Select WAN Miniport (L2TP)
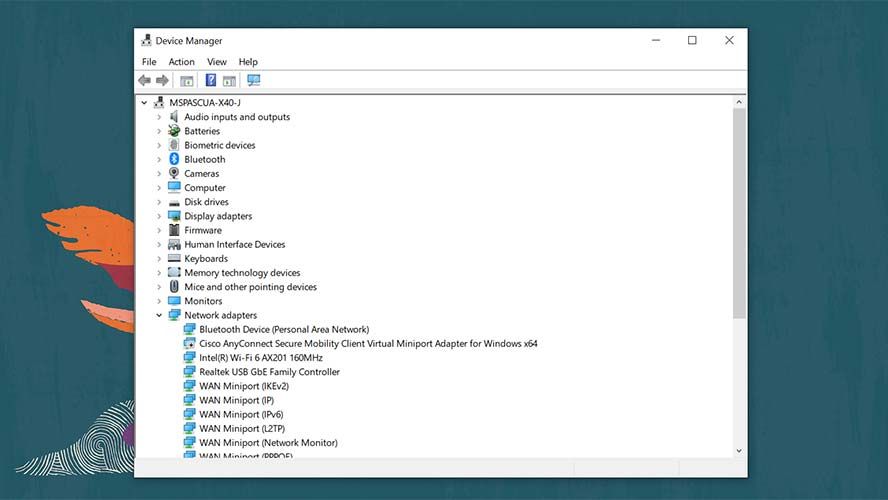 tap(242, 428)
